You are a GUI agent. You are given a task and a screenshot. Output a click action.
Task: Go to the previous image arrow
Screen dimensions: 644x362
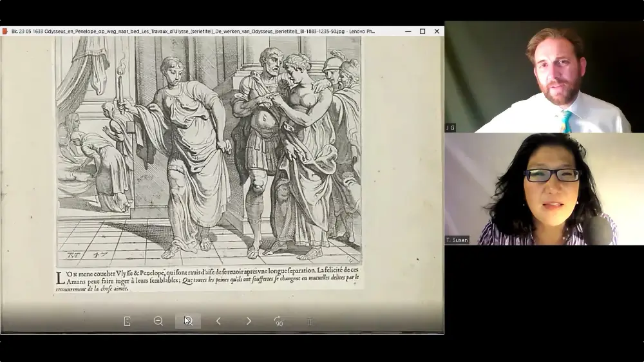pos(218,321)
